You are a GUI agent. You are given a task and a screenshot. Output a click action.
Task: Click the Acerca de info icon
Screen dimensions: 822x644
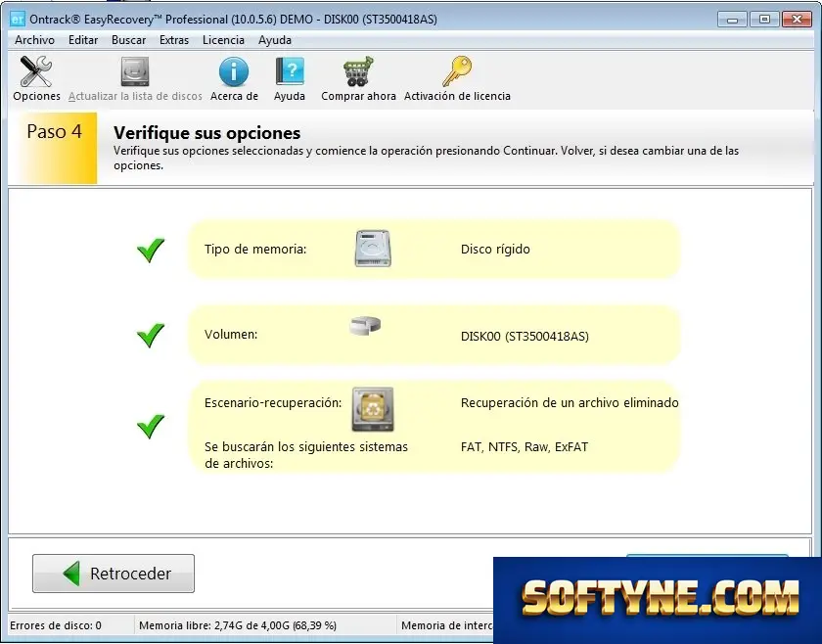(x=234, y=71)
